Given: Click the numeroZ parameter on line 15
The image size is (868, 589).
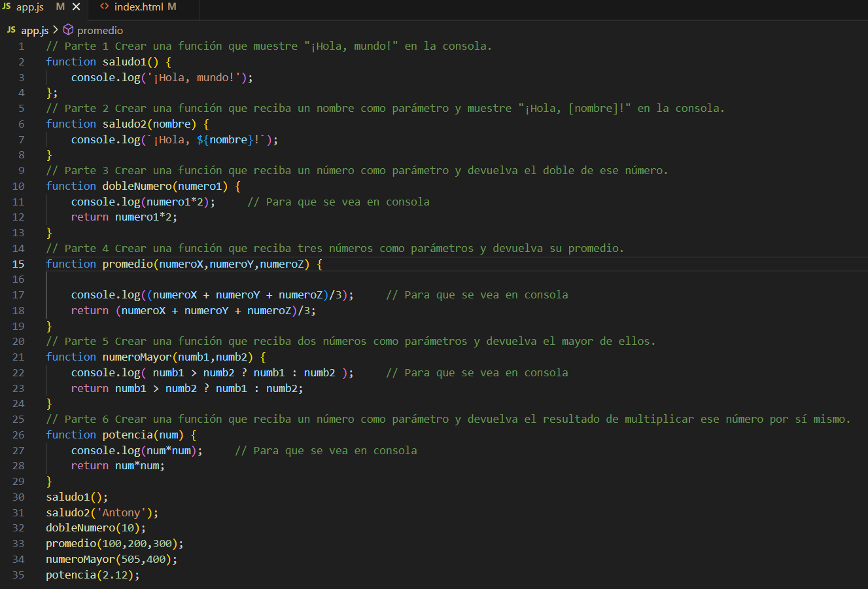Looking at the screenshot, I should pyautogui.click(x=282, y=264).
